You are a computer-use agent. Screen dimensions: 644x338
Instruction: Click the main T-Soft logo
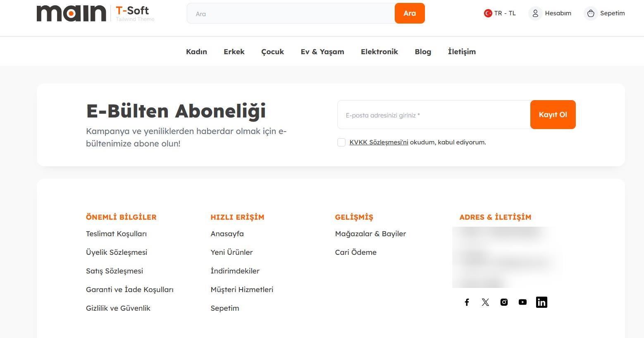pyautogui.click(x=95, y=13)
